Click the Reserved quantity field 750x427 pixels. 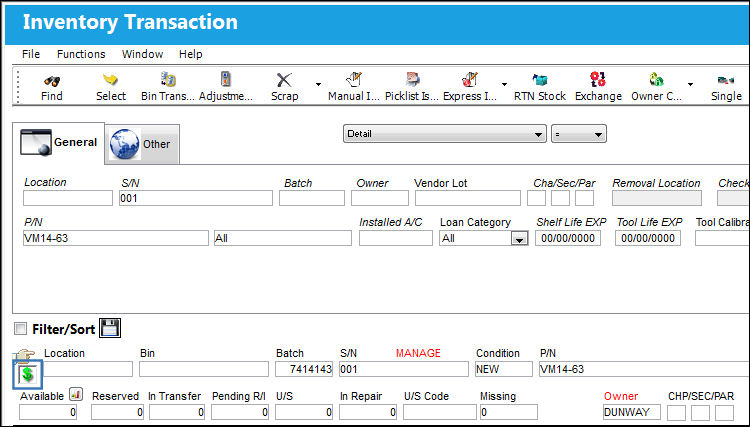coord(117,412)
